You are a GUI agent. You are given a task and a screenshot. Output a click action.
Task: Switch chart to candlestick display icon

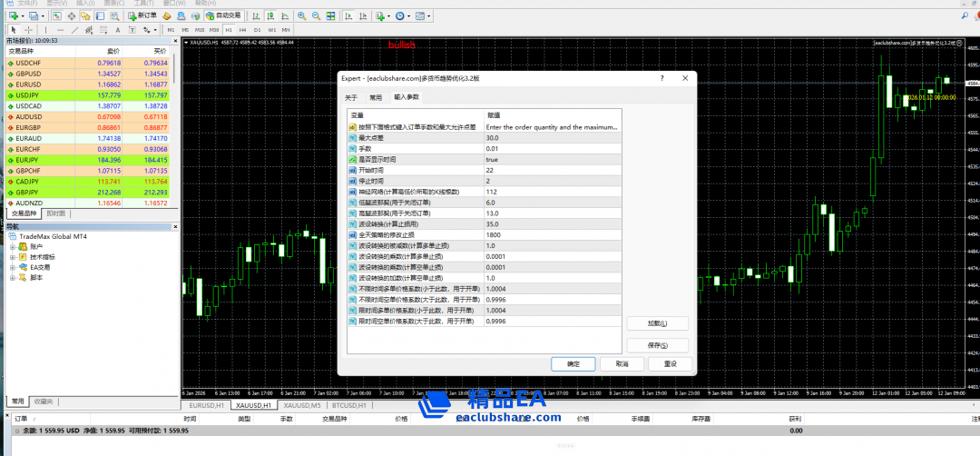tap(269, 15)
